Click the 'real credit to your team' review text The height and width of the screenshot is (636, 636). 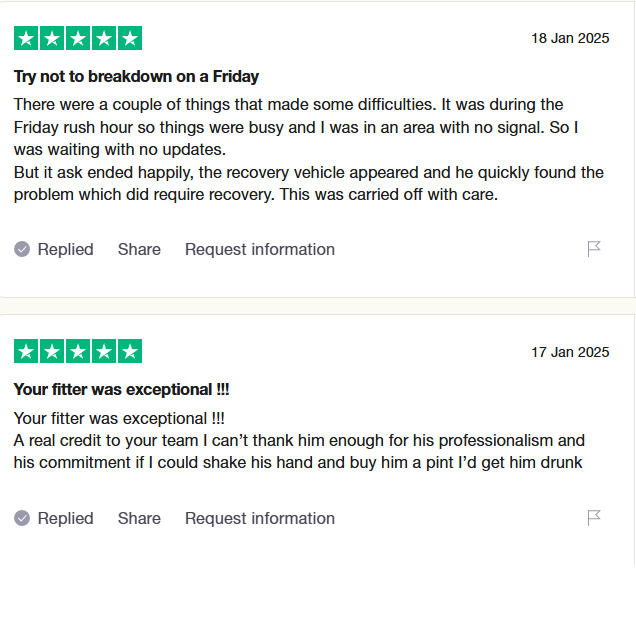tap(299, 440)
